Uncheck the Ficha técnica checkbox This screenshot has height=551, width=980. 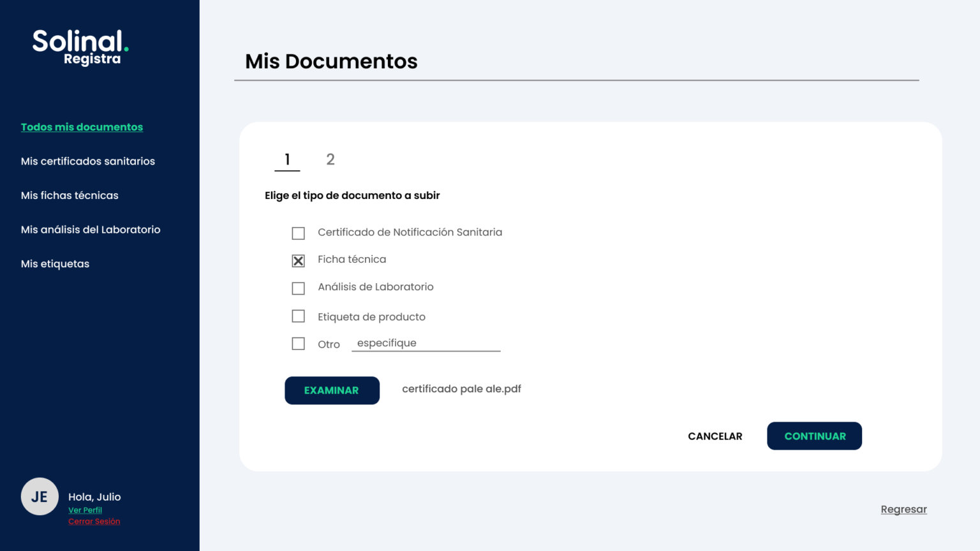point(298,260)
